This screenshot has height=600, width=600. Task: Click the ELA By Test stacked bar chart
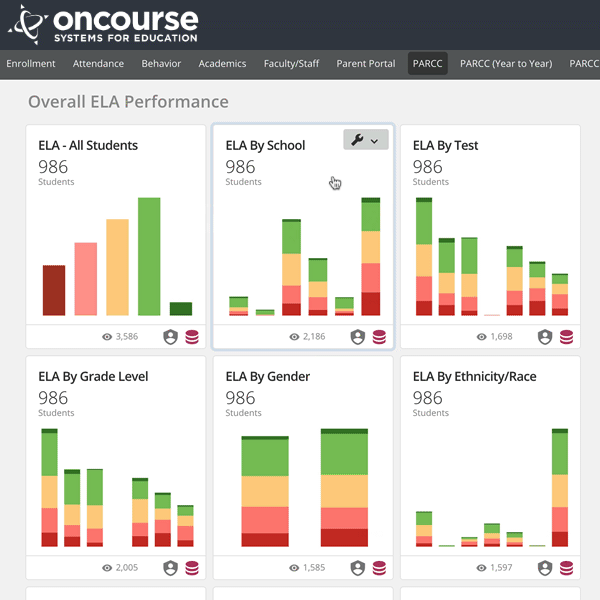point(492,256)
